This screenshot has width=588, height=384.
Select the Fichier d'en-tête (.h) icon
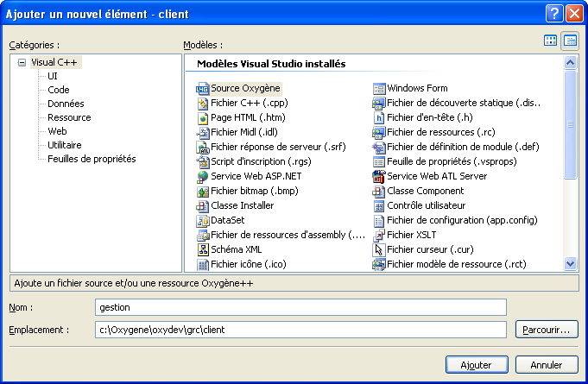[x=379, y=117]
